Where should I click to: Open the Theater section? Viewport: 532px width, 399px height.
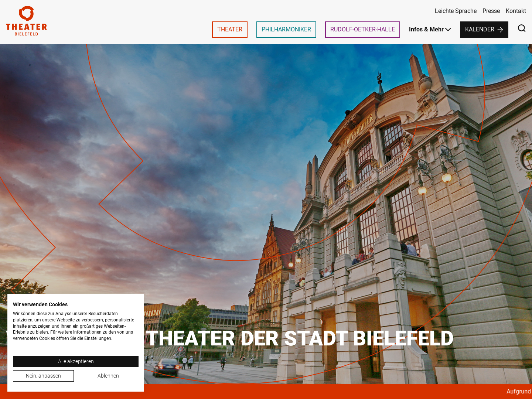[x=230, y=30]
